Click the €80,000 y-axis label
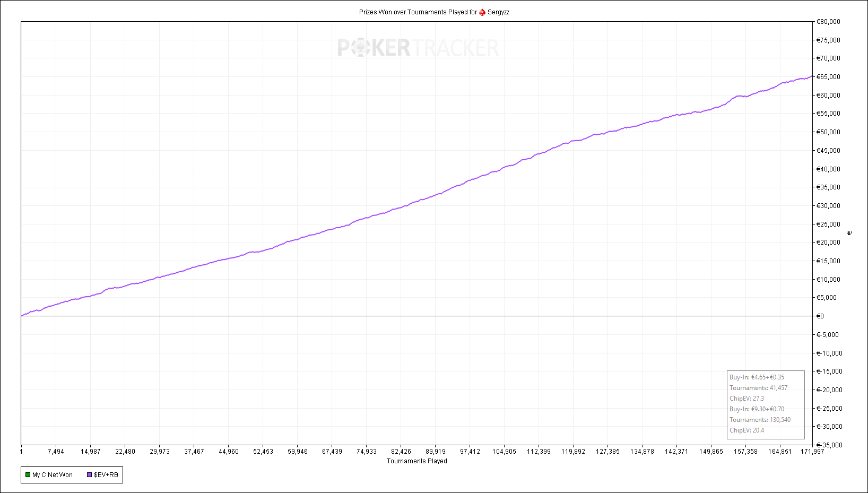The width and height of the screenshot is (868, 493). tap(828, 22)
